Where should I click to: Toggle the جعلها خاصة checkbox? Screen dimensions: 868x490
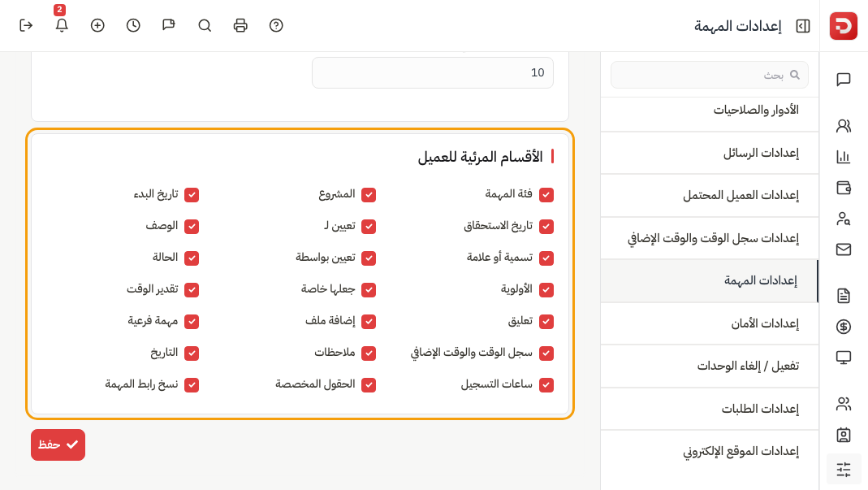coord(369,289)
